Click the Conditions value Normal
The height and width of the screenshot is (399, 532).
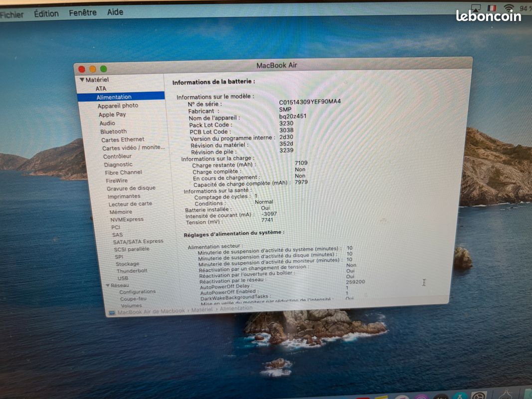pyautogui.click(x=264, y=202)
